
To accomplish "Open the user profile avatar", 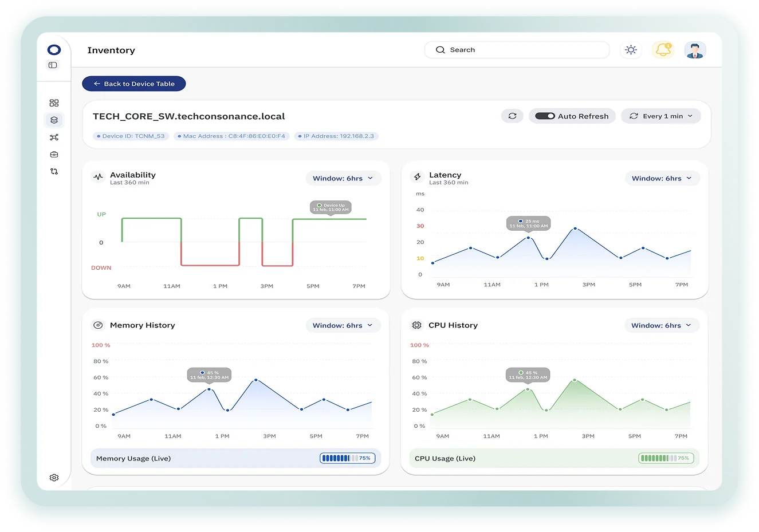I will [x=695, y=50].
